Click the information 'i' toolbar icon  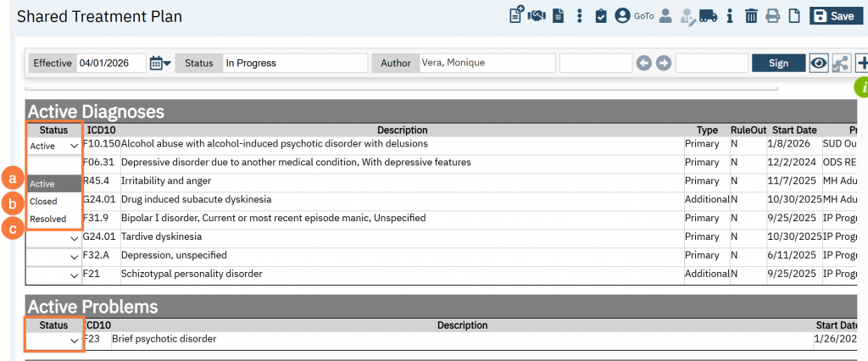click(729, 16)
